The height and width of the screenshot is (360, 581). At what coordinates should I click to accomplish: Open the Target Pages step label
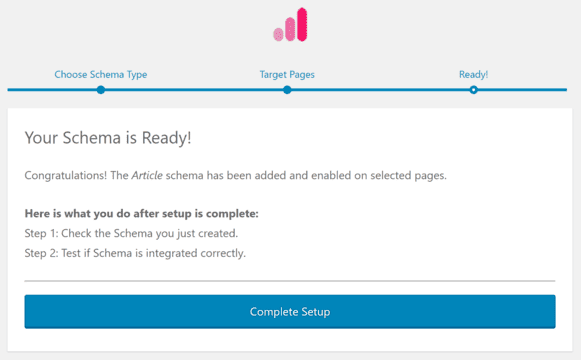pyautogui.click(x=287, y=74)
